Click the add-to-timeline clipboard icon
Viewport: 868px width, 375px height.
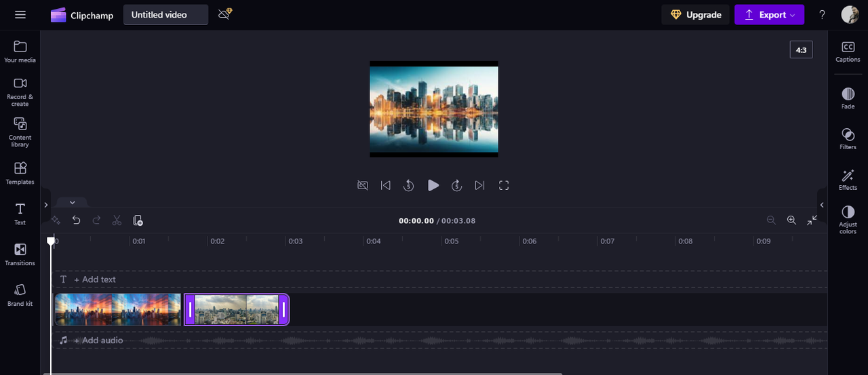138,220
